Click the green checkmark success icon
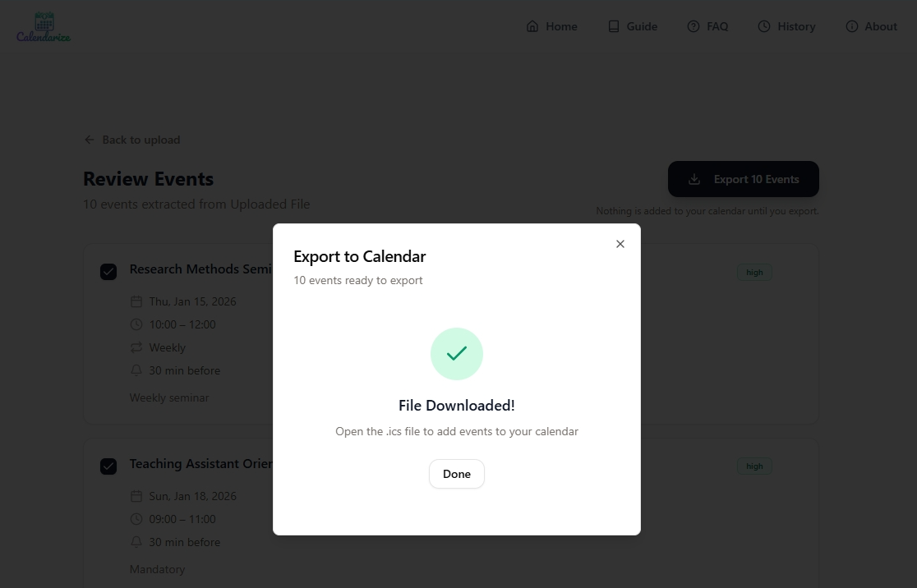The width and height of the screenshot is (917, 588). tap(457, 354)
